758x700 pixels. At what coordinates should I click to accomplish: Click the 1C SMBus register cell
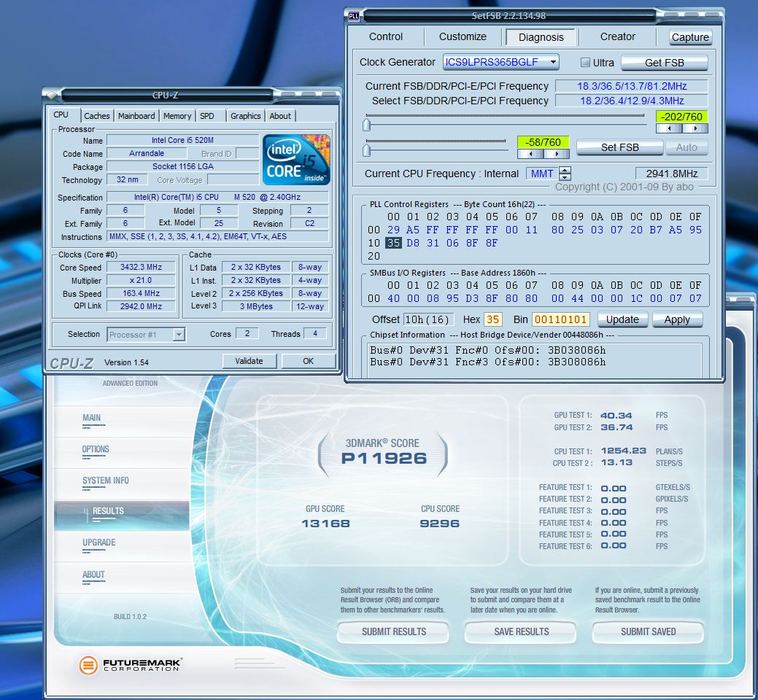(x=636, y=298)
